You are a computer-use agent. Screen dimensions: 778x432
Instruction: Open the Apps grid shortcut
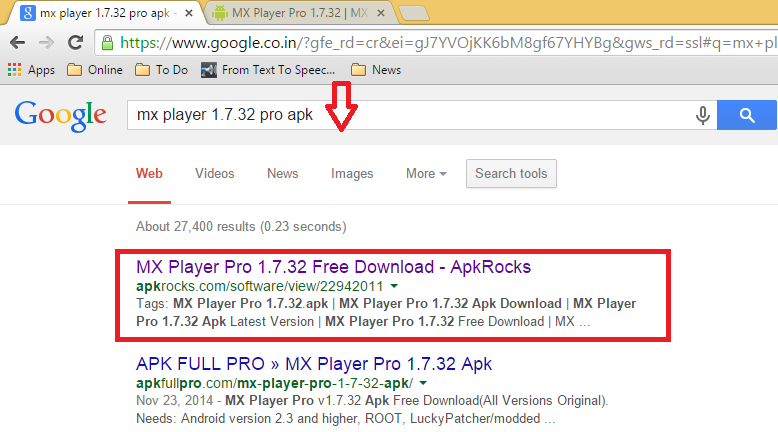point(31,70)
